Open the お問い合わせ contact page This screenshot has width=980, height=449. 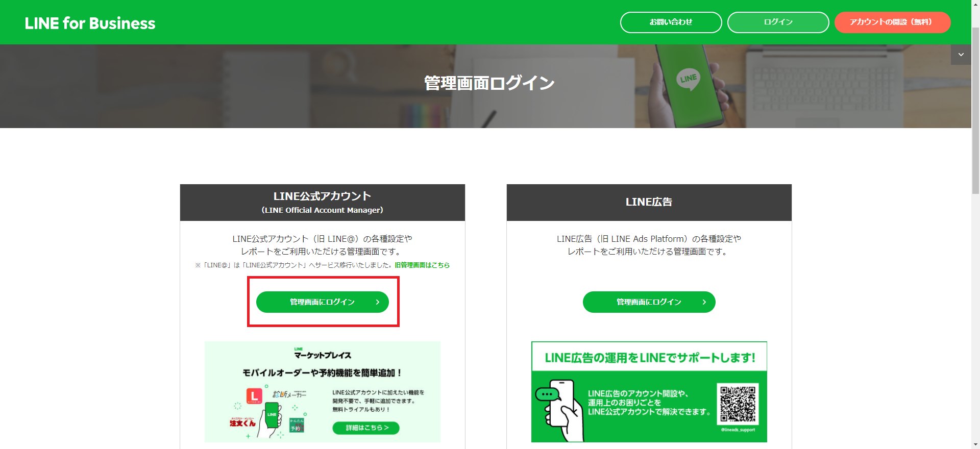point(671,22)
